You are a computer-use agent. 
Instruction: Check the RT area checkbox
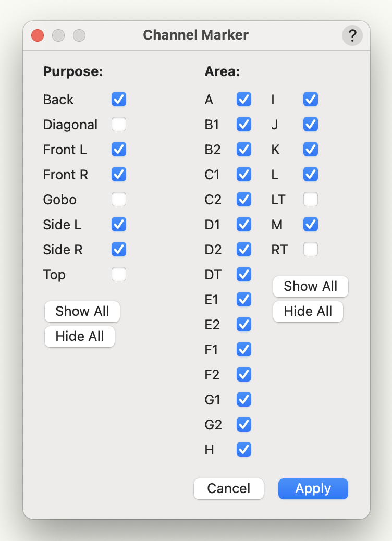(x=311, y=249)
